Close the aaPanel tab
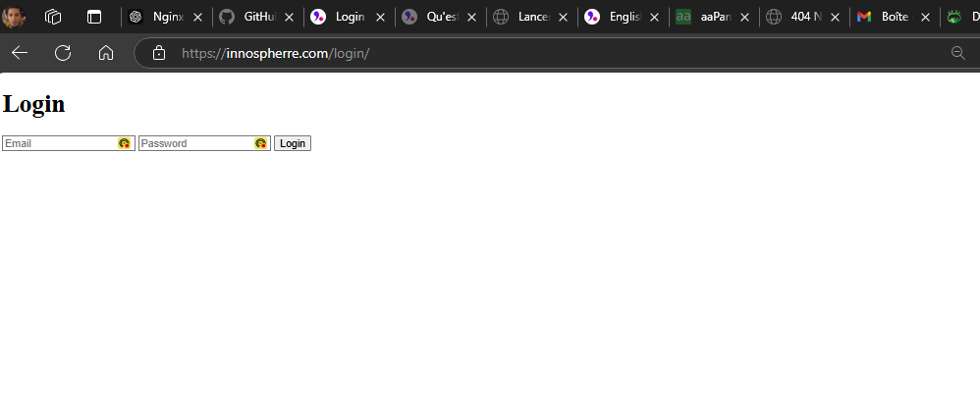The image size is (980, 414). (x=744, y=18)
